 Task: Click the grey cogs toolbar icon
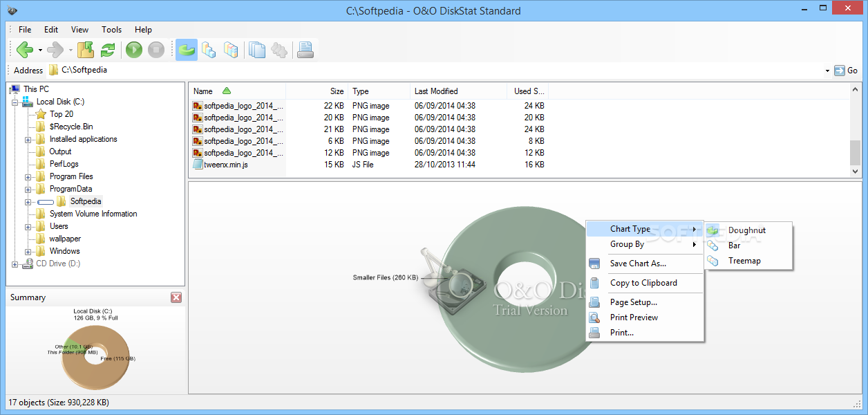[279, 50]
